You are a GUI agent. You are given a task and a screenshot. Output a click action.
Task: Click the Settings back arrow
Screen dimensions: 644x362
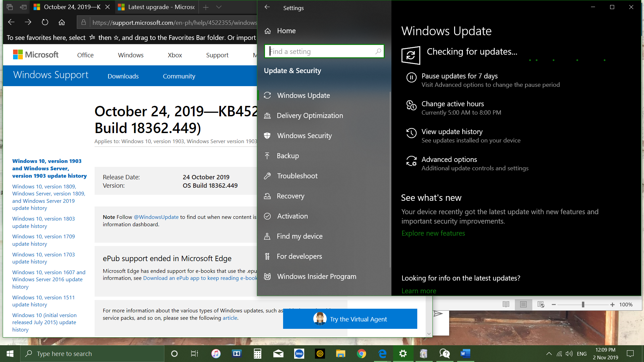(267, 7)
